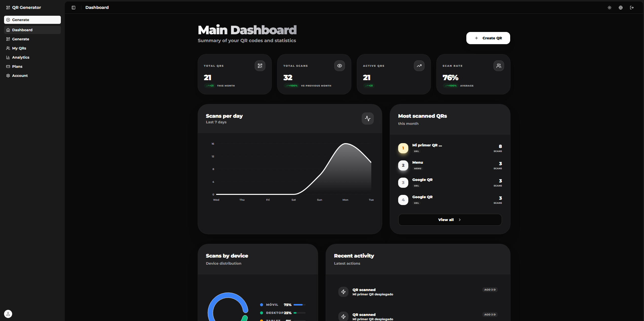This screenshot has width=644, height=321.
Task: Expand View all chevron in Most scanned
Action: click(x=460, y=220)
